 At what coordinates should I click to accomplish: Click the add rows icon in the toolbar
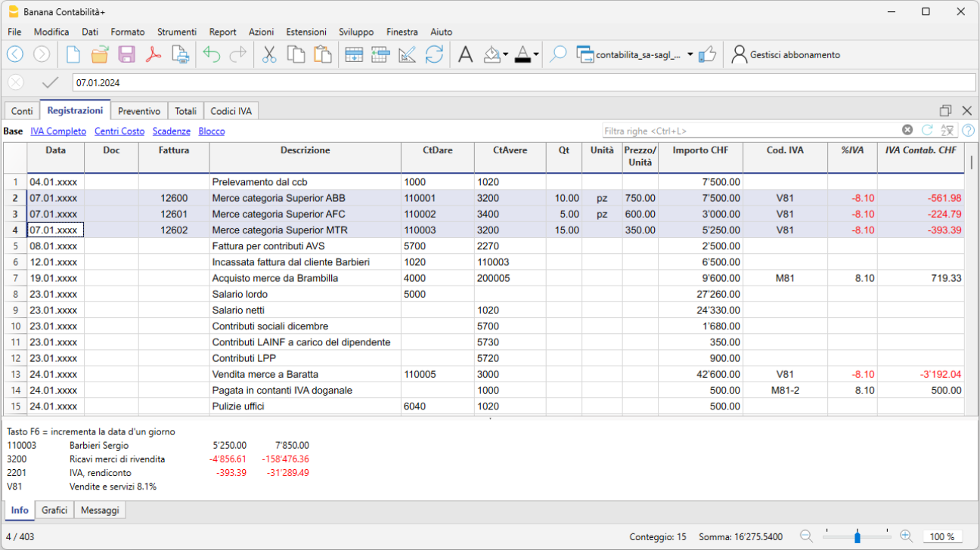pos(354,54)
